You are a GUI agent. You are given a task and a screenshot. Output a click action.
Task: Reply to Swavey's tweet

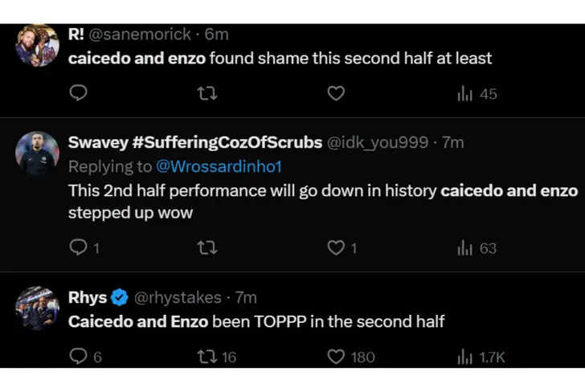pyautogui.click(x=78, y=248)
